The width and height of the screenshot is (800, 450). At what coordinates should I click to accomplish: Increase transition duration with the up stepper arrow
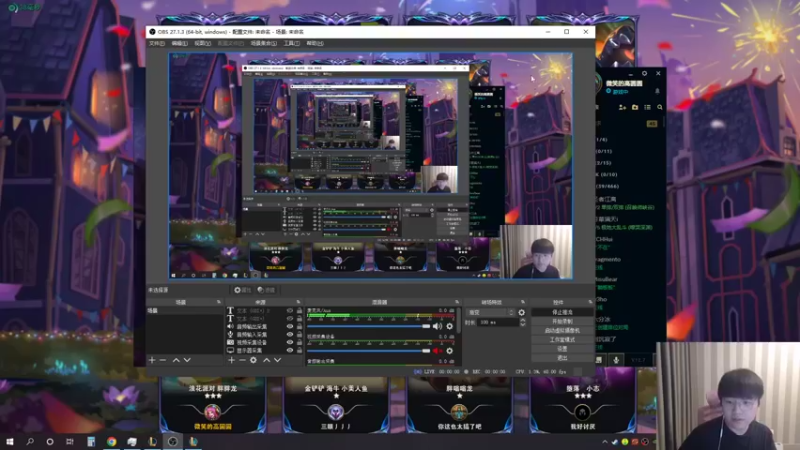(x=522, y=320)
